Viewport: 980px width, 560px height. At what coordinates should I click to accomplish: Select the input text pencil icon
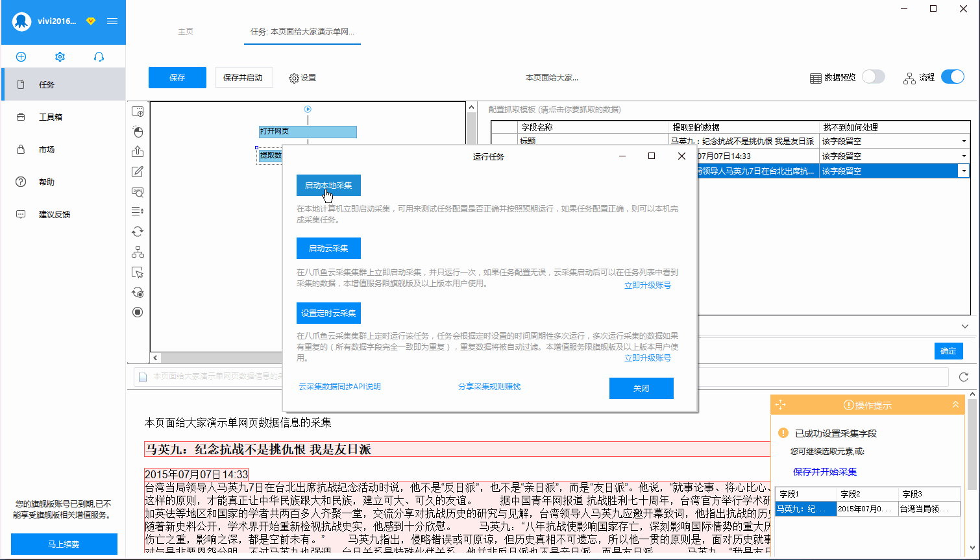point(138,171)
